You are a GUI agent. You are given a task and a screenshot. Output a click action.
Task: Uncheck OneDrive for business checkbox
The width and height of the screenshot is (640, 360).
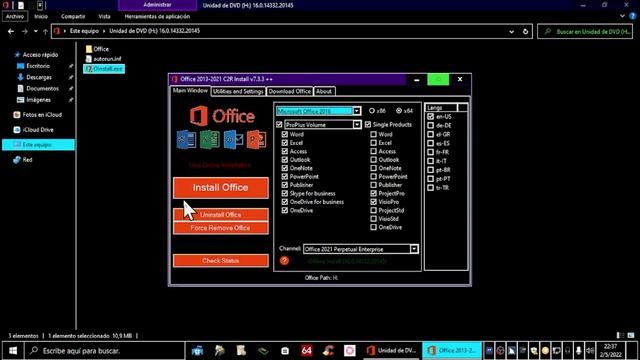(x=285, y=202)
